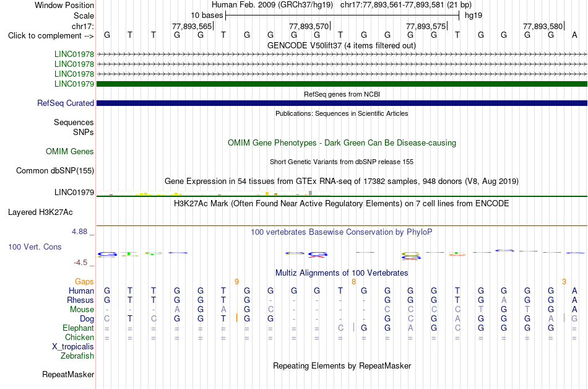
Task: Click the hg19 text beside the scale bar
Action: (x=473, y=15)
